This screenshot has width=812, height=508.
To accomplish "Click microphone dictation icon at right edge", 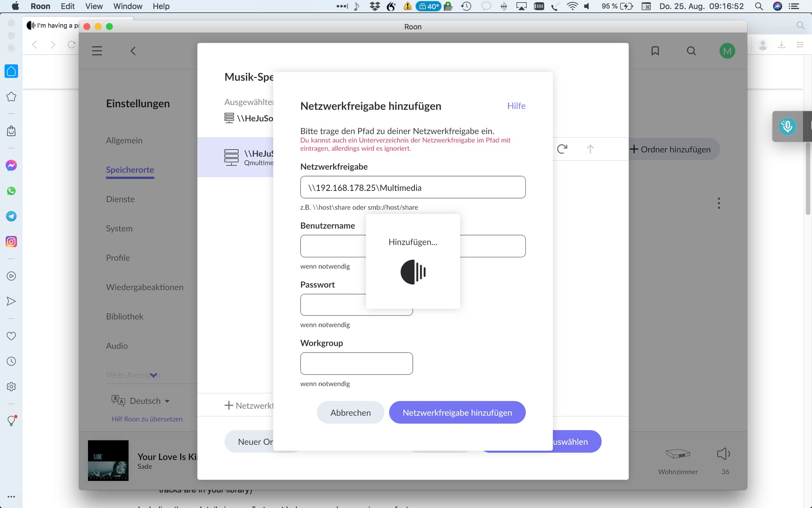I will [787, 126].
